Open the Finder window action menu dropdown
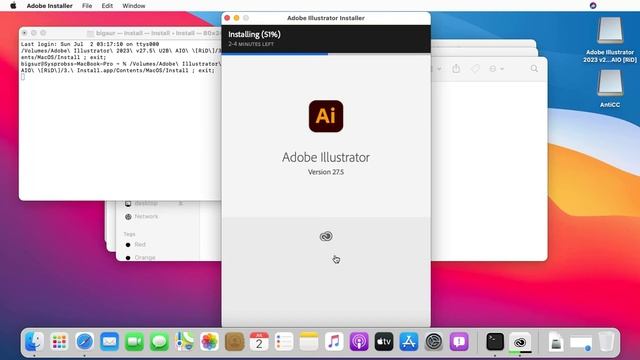The width and height of the screenshot is (640, 360). (x=496, y=69)
